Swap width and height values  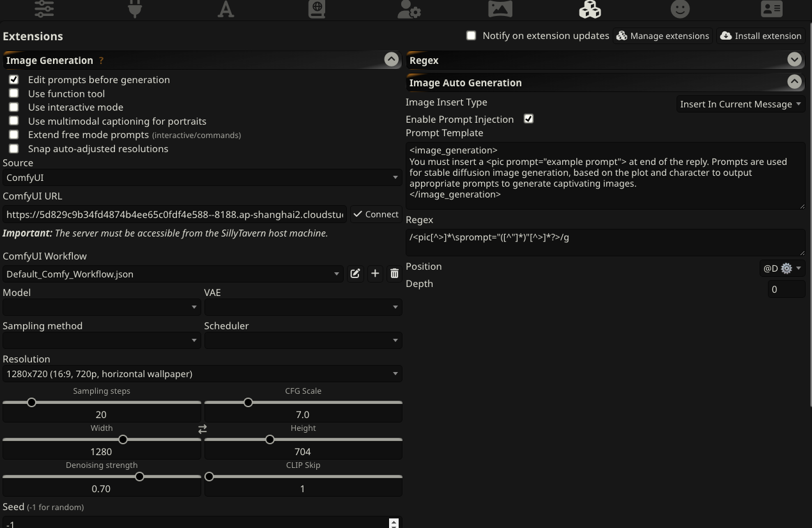click(x=203, y=430)
